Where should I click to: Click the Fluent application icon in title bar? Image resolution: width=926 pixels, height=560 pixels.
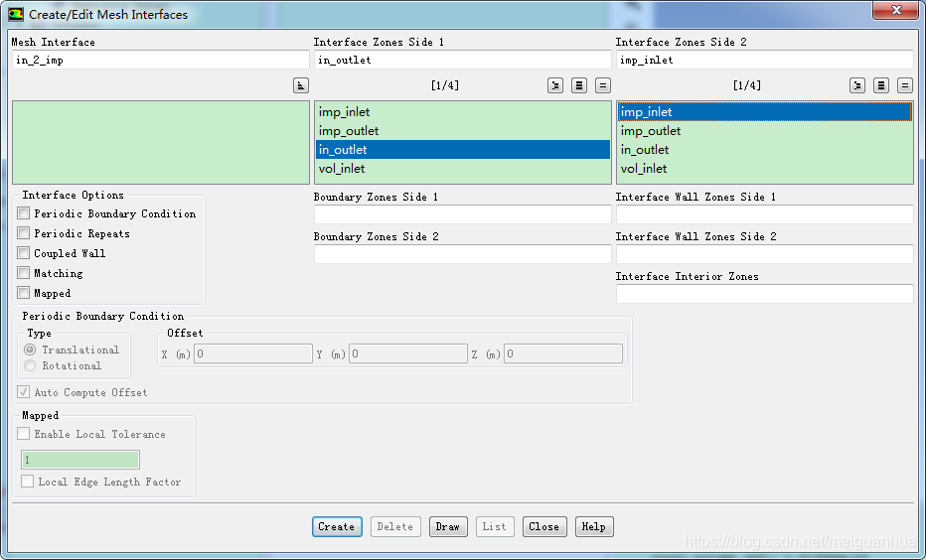pyautogui.click(x=16, y=15)
